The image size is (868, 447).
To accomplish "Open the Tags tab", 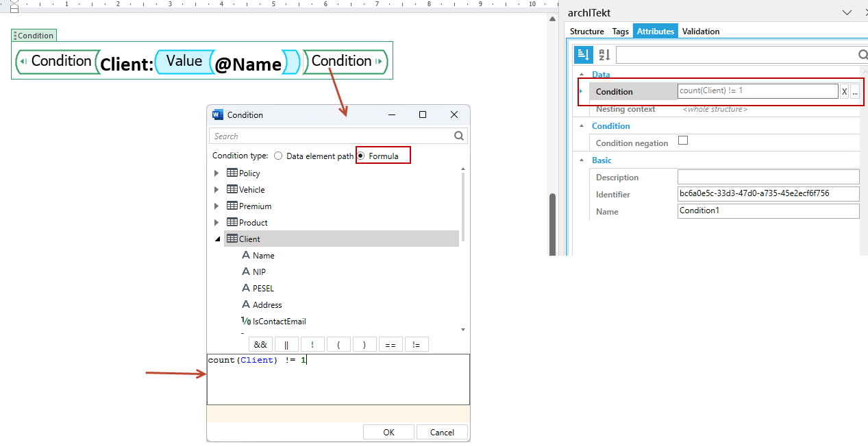I will pos(621,32).
